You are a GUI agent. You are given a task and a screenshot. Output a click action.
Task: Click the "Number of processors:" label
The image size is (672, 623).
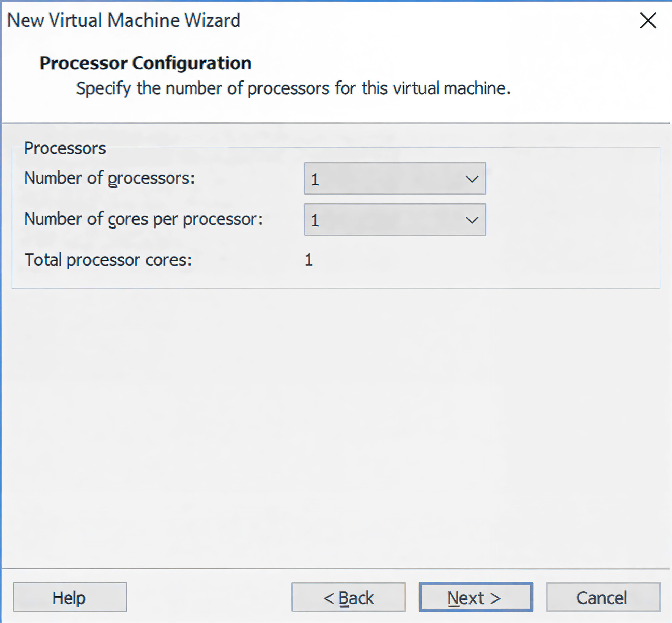(109, 178)
